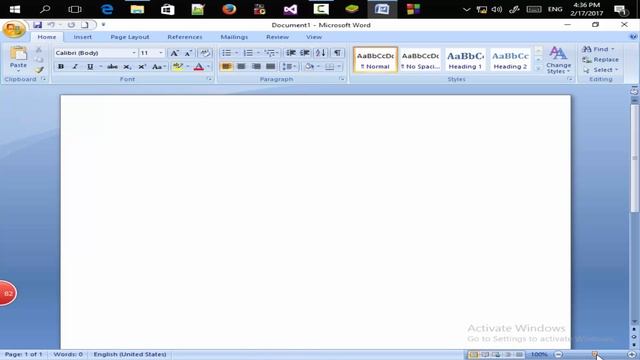
Task: Select the No Spacing style
Action: click(420, 60)
